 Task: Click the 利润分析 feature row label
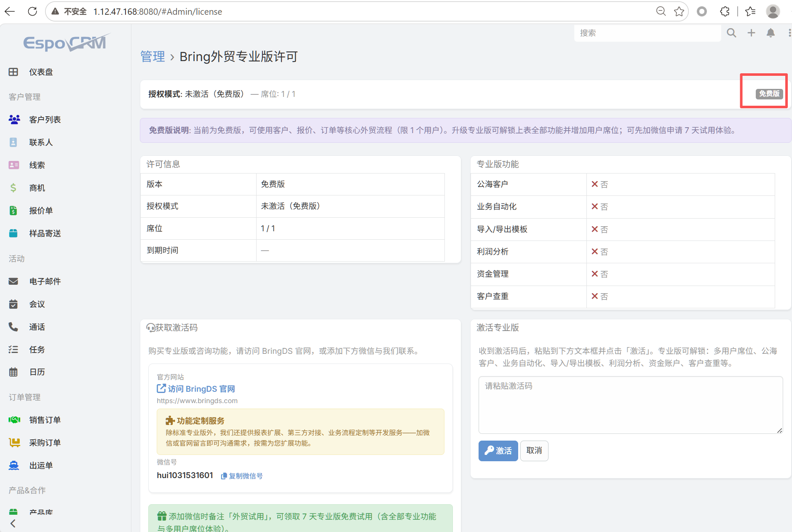(492, 251)
